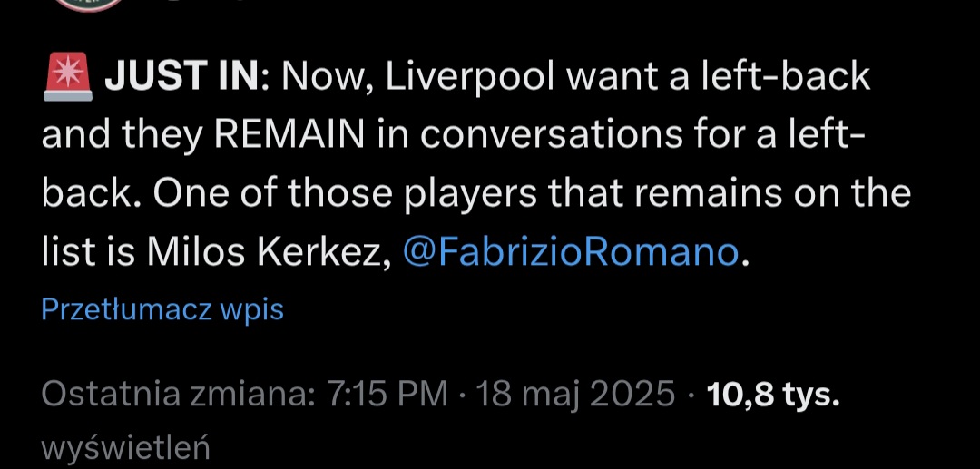View edit history via Ostatnia zmiana
The height and width of the screenshot is (469, 980).
point(177,395)
